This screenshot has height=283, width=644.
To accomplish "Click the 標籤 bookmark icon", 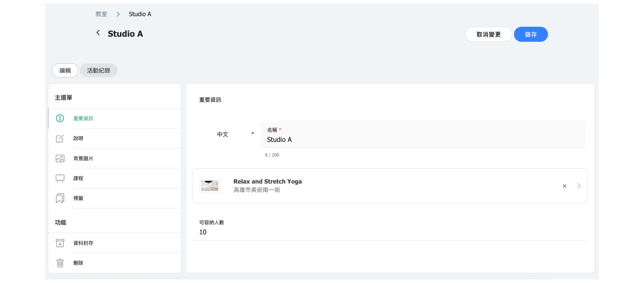I will coord(60,198).
